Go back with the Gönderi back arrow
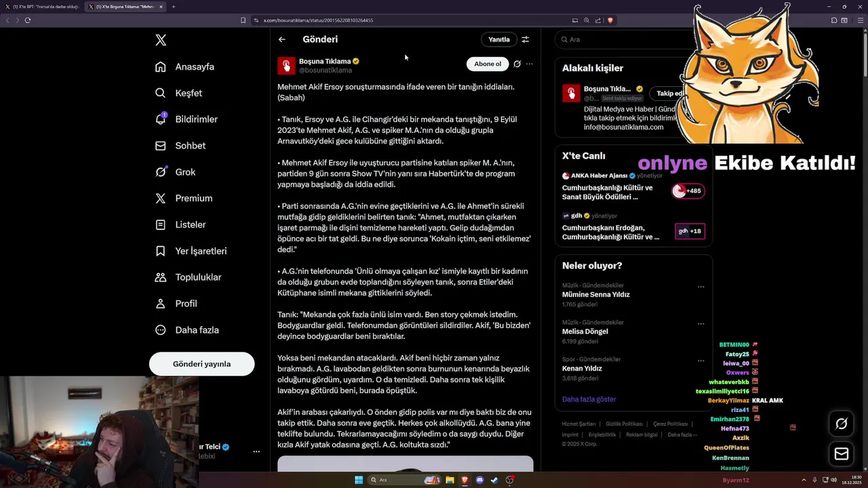 [x=282, y=39]
